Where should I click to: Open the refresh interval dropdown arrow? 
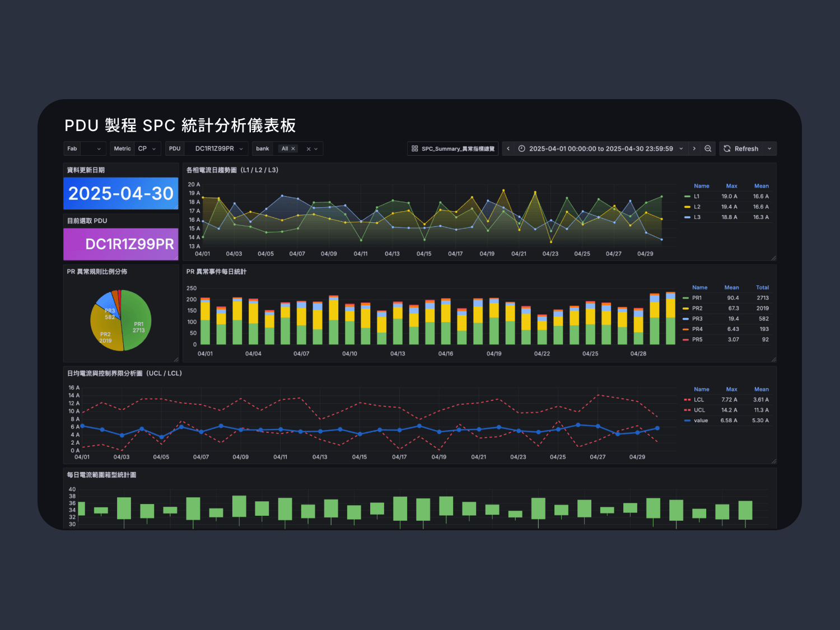[x=769, y=149]
